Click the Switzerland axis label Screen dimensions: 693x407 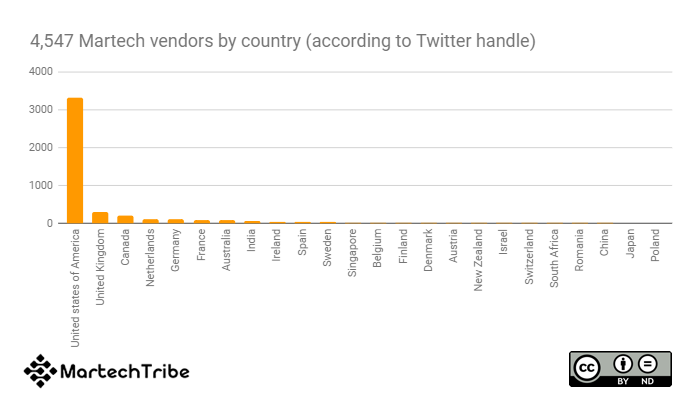pyautogui.click(x=529, y=259)
